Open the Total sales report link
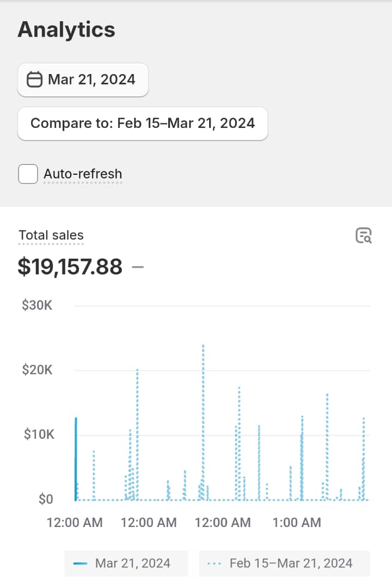Image resolution: width=392 pixels, height=588 pixels. click(51, 235)
